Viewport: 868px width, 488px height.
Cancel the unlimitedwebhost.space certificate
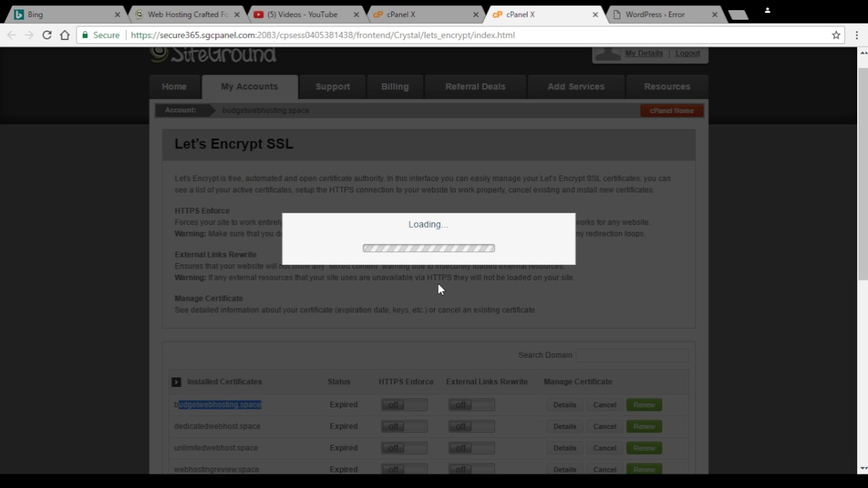(604, 448)
